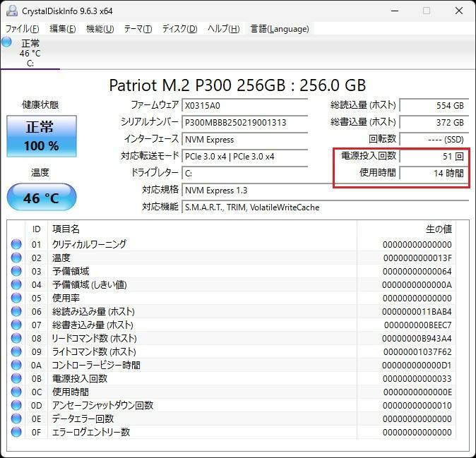476x458 pixels.
Task: Click status orb for row 05 使用率
Action: click(16, 298)
